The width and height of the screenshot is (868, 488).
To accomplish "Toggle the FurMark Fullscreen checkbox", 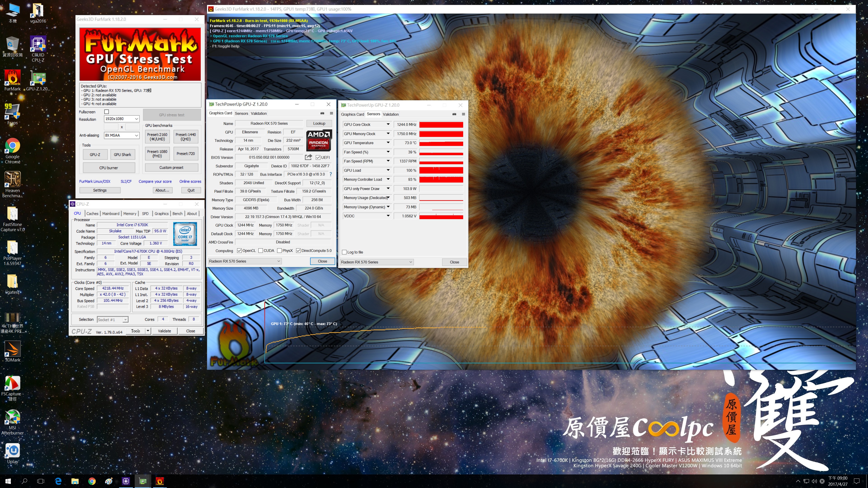I will pos(106,112).
